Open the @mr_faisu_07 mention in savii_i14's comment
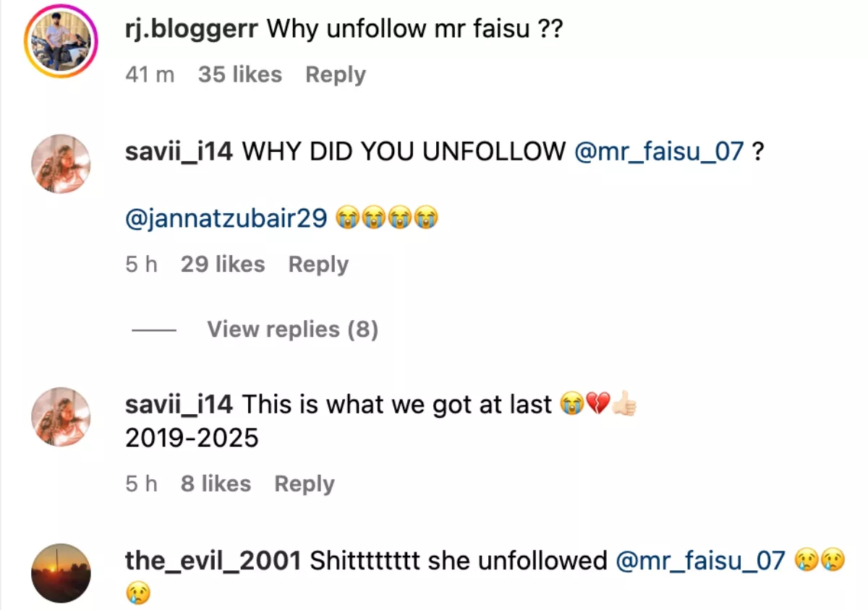Screen dimensions: 868x610 click(x=659, y=152)
